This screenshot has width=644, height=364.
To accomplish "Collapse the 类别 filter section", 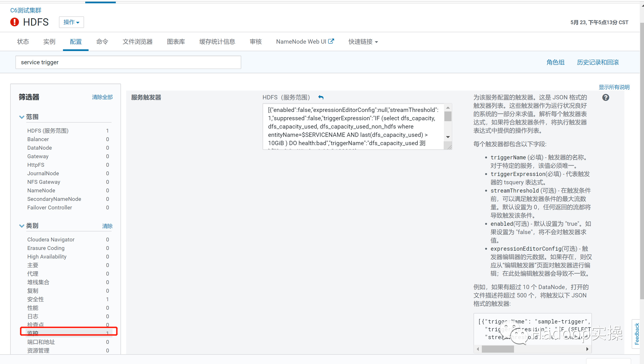I will point(22,226).
